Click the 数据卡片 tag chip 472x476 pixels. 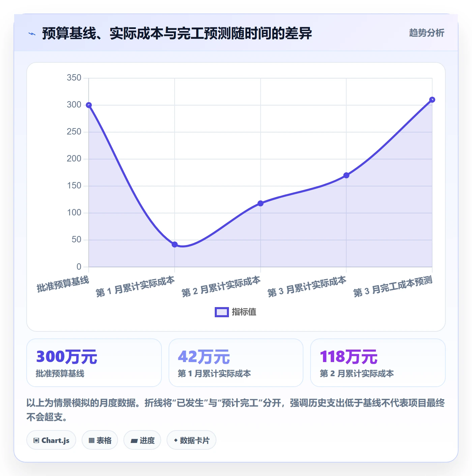(x=191, y=440)
